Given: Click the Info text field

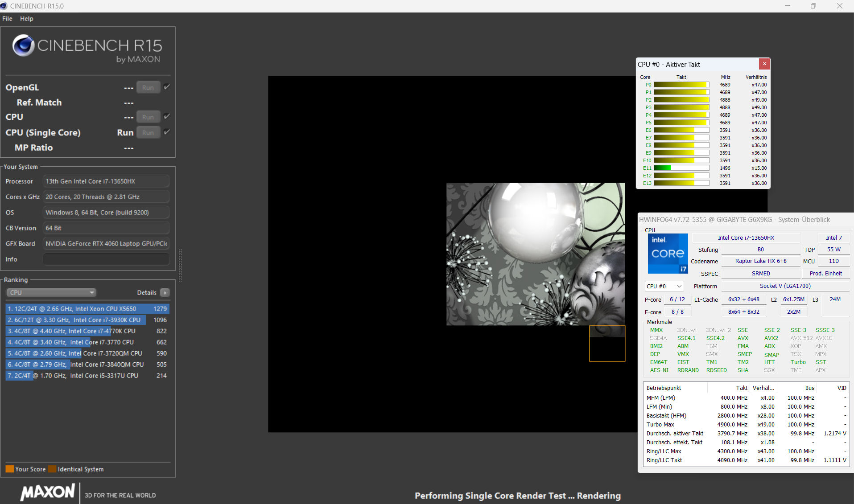Looking at the screenshot, I should [x=106, y=259].
